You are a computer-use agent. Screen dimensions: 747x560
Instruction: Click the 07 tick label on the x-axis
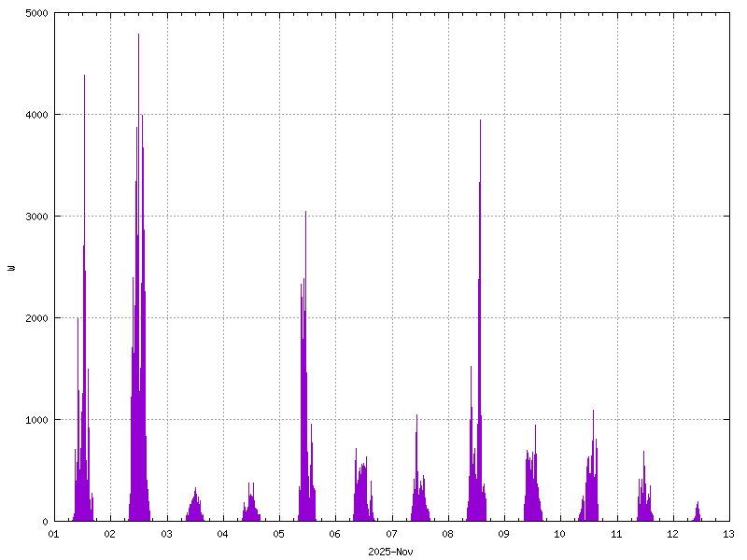coord(391,533)
